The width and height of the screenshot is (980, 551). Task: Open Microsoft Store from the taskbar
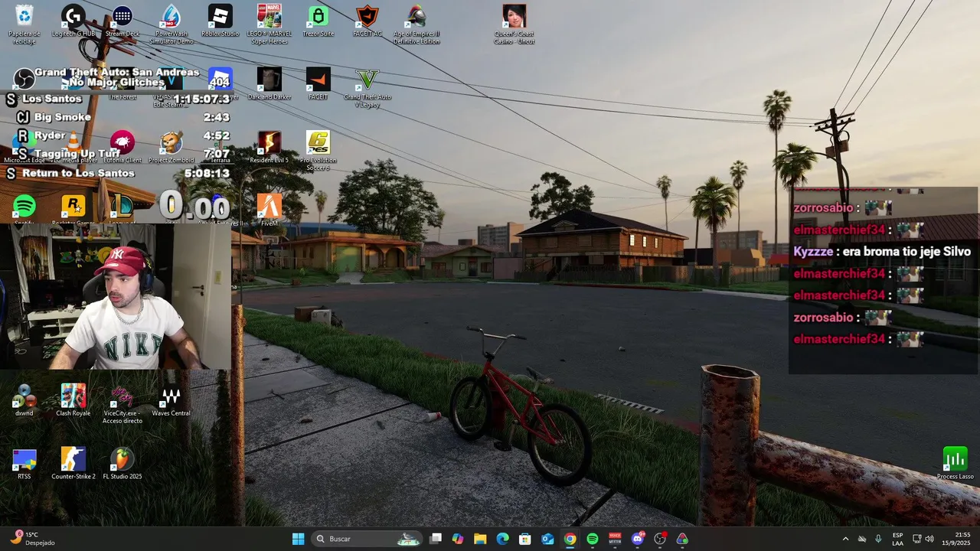[x=525, y=539]
